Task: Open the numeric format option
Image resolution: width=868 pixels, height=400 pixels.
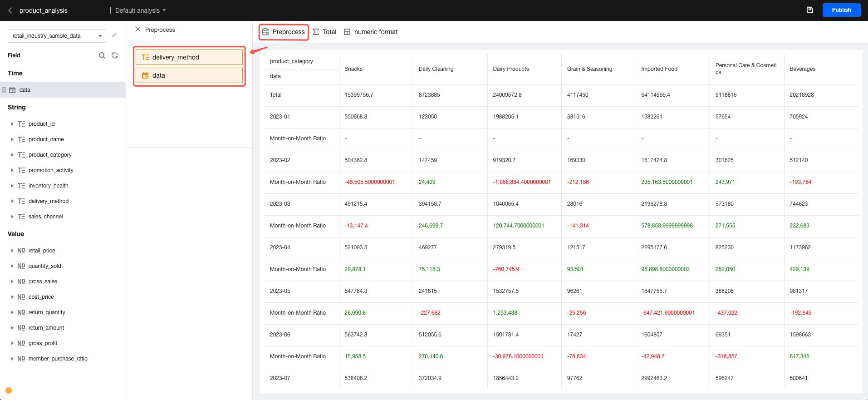Action: [371, 32]
